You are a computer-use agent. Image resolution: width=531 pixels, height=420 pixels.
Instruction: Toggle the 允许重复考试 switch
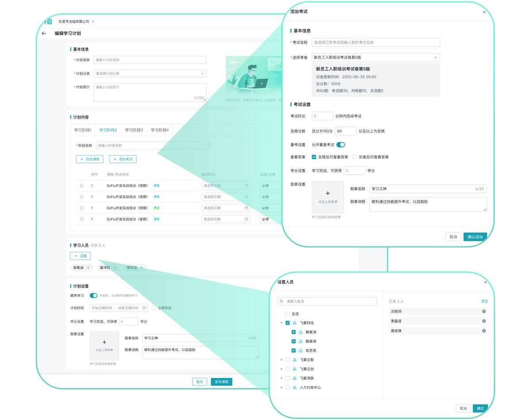click(x=340, y=145)
